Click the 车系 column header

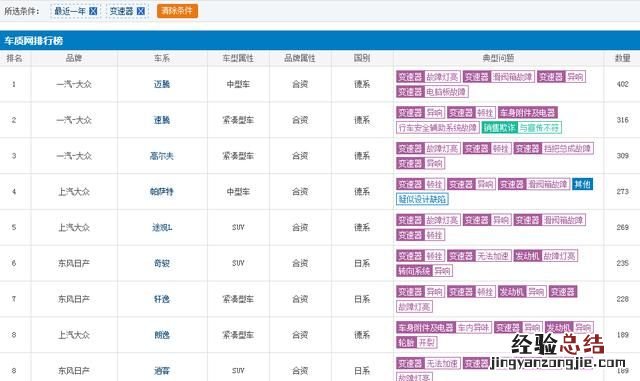(162, 58)
